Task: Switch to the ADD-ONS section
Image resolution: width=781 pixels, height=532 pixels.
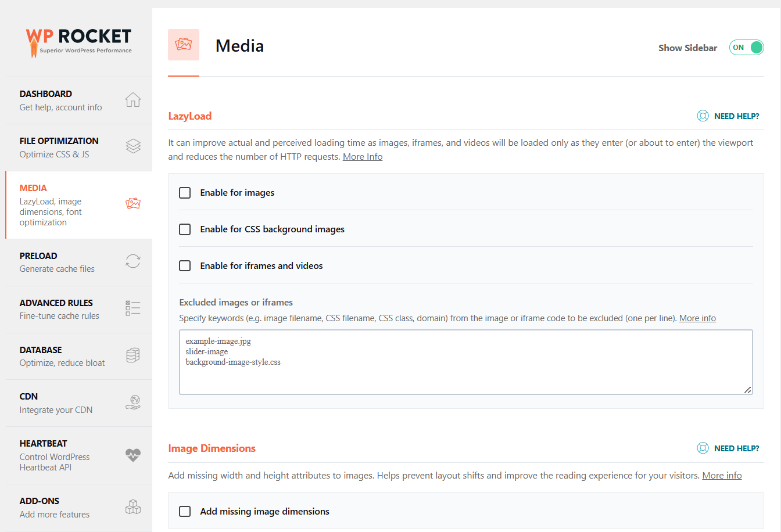Action: pyautogui.click(x=39, y=501)
